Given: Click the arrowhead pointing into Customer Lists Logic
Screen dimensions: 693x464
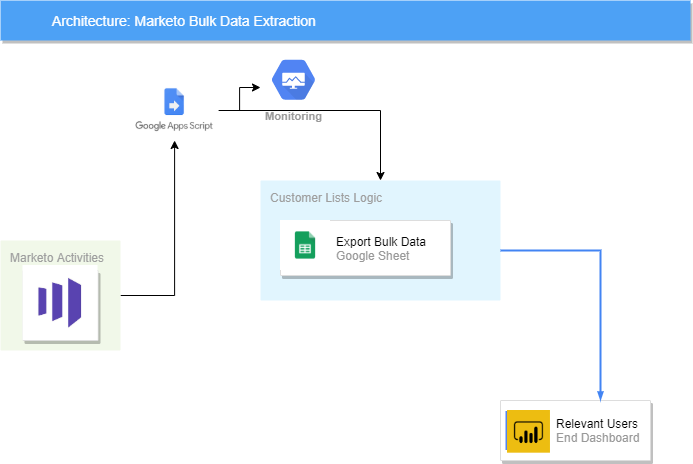Looking at the screenshot, I should pos(380,174).
